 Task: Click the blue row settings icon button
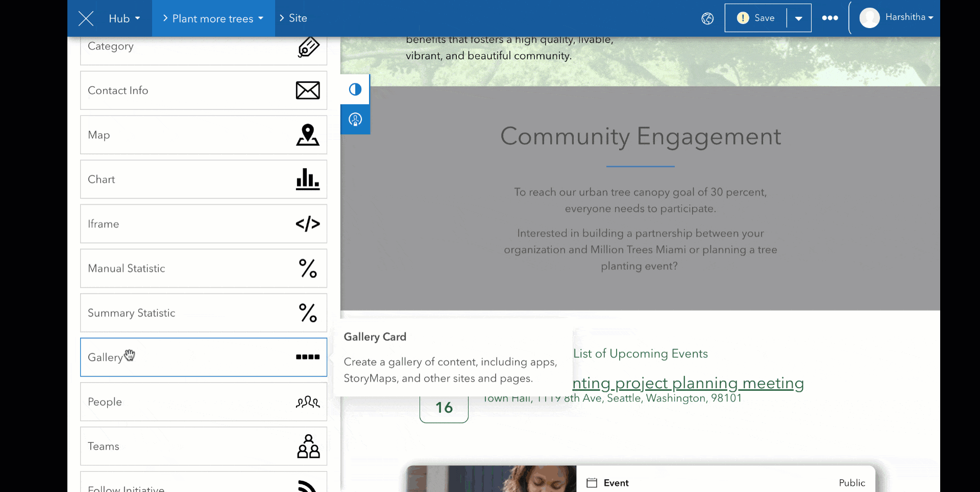355,120
